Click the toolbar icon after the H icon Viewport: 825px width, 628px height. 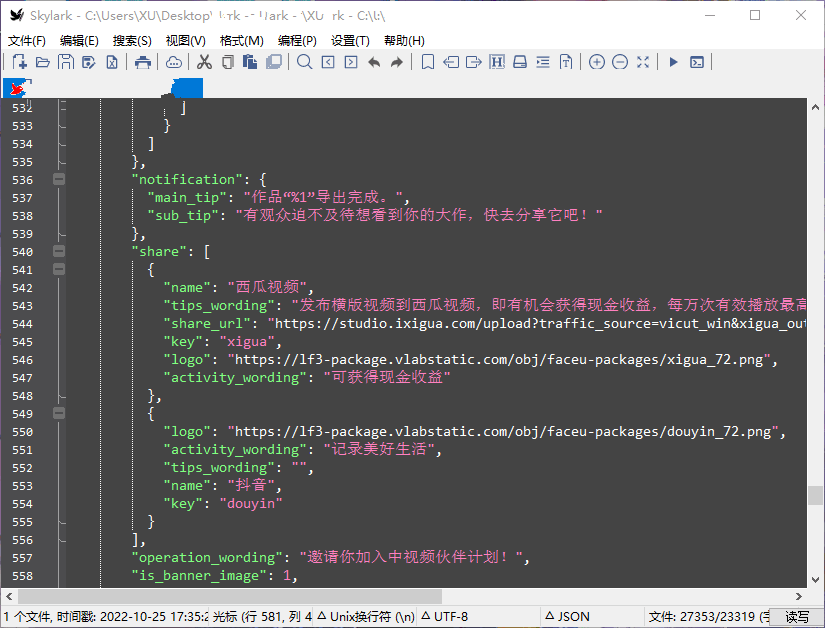[x=520, y=62]
